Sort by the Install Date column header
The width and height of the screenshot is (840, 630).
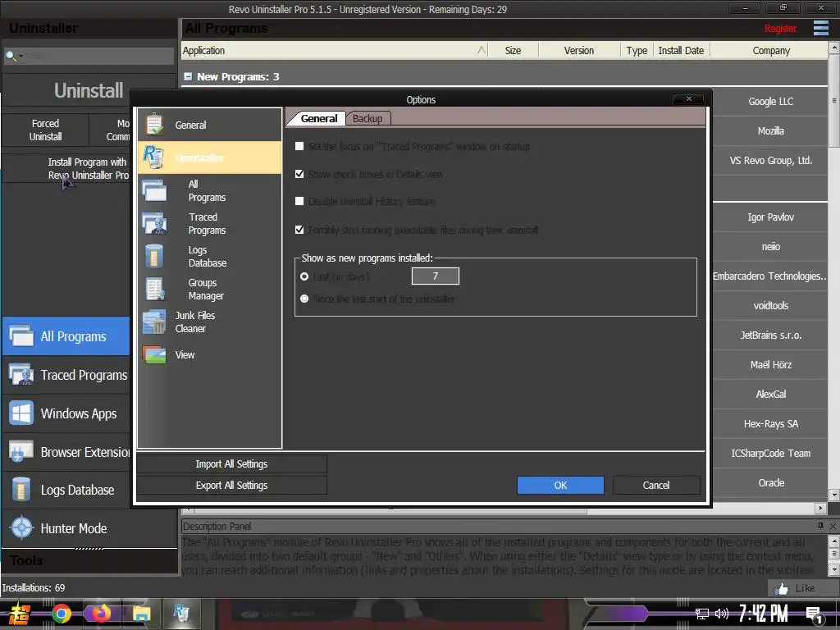pos(681,50)
